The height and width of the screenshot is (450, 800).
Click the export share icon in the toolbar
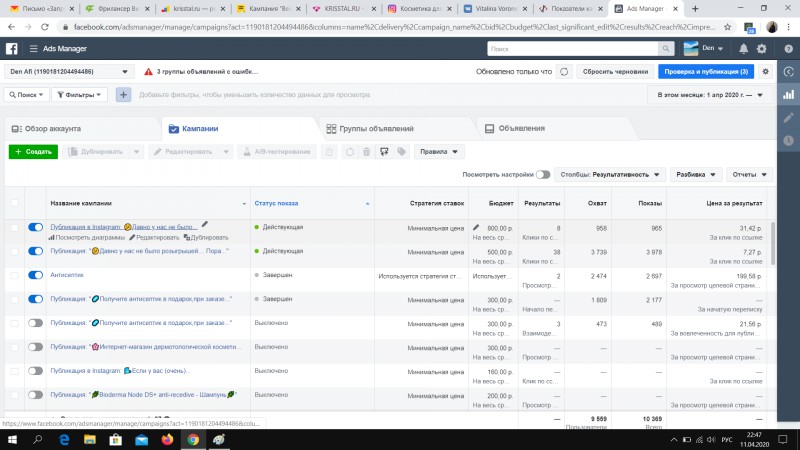point(384,152)
